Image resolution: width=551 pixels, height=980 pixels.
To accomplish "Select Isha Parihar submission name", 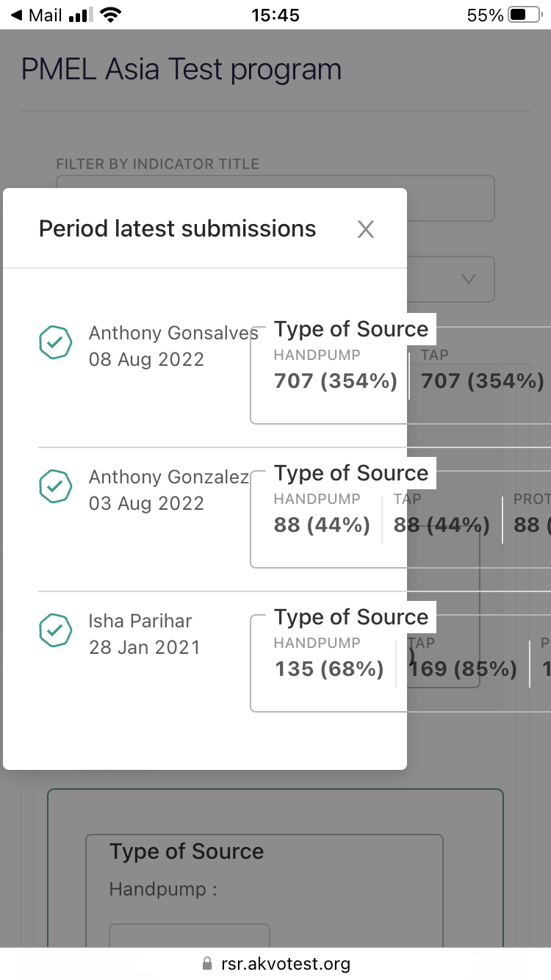I will click(140, 621).
